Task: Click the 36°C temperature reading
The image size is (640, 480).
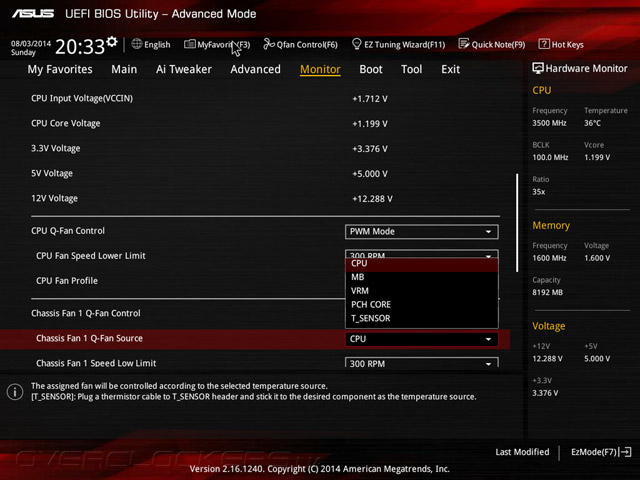Action: [x=592, y=123]
